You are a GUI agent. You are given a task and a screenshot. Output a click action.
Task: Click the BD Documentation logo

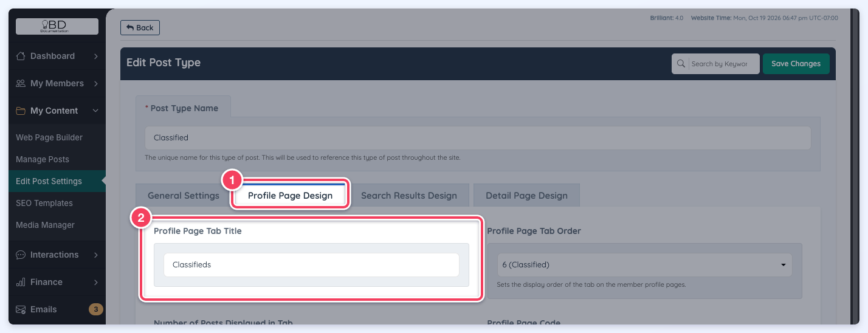click(x=57, y=26)
